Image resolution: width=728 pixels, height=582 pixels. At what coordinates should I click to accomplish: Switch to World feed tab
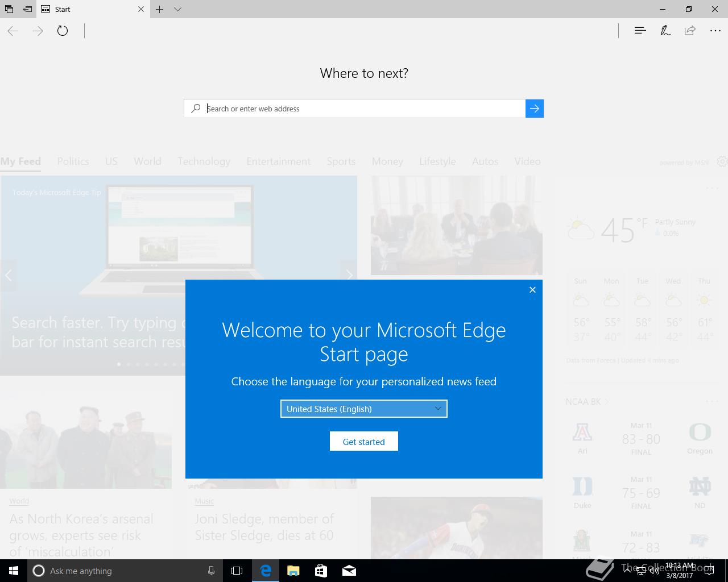147,161
